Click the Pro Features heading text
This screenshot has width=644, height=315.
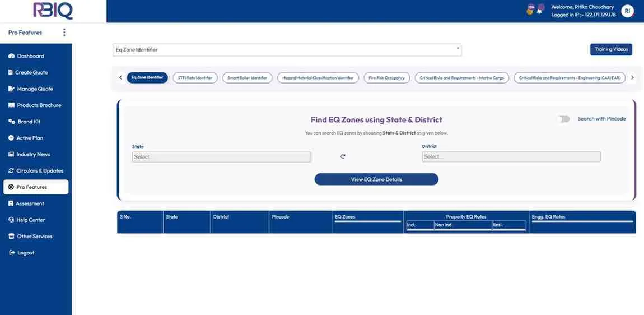(x=25, y=33)
